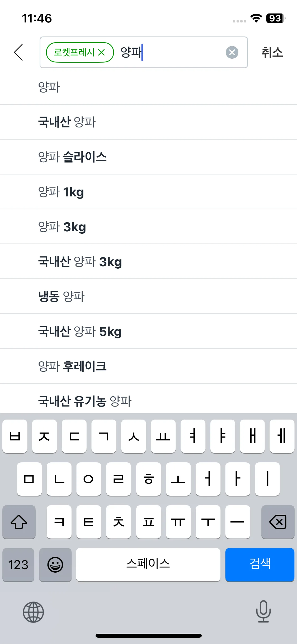
Task: Pick the 국내산 양파 5kg suggestion
Action: pyautogui.click(x=148, y=331)
